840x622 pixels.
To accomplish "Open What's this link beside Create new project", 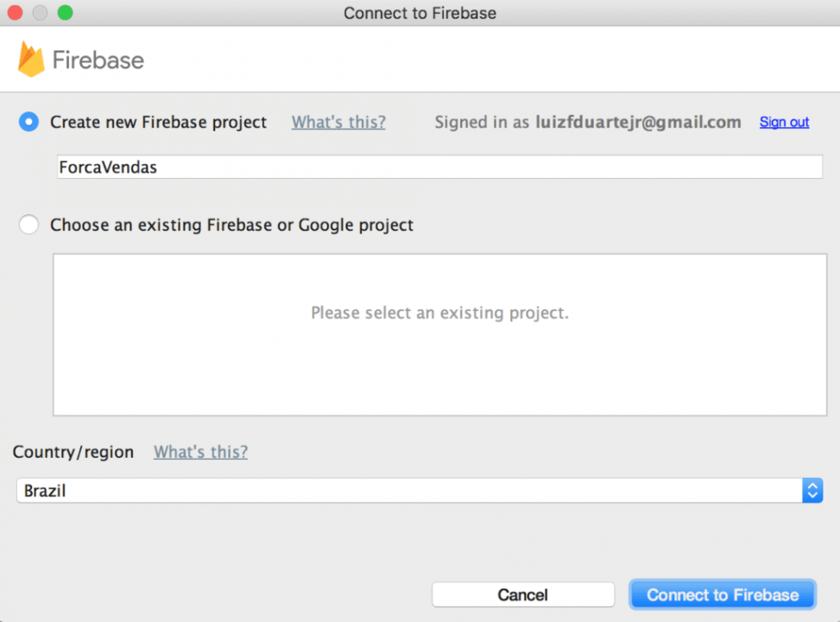I will (x=338, y=123).
